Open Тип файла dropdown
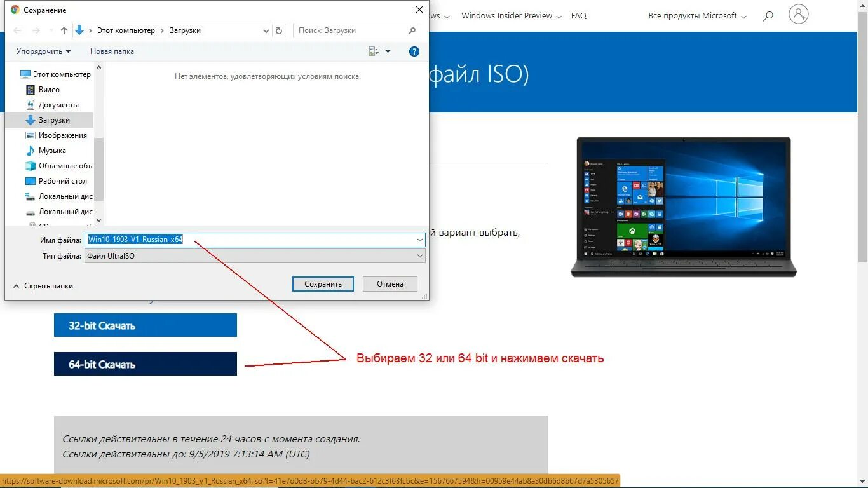Screen dimensions: 868x488 255,256
